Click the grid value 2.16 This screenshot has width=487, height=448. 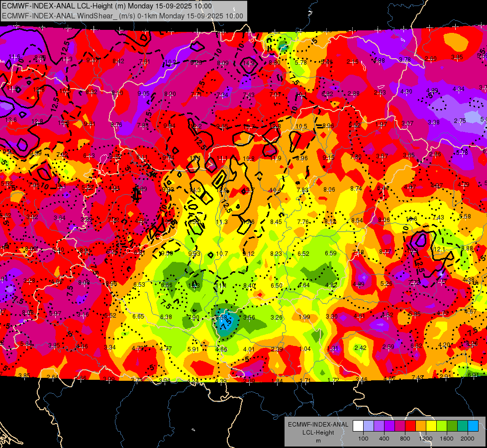353,62
